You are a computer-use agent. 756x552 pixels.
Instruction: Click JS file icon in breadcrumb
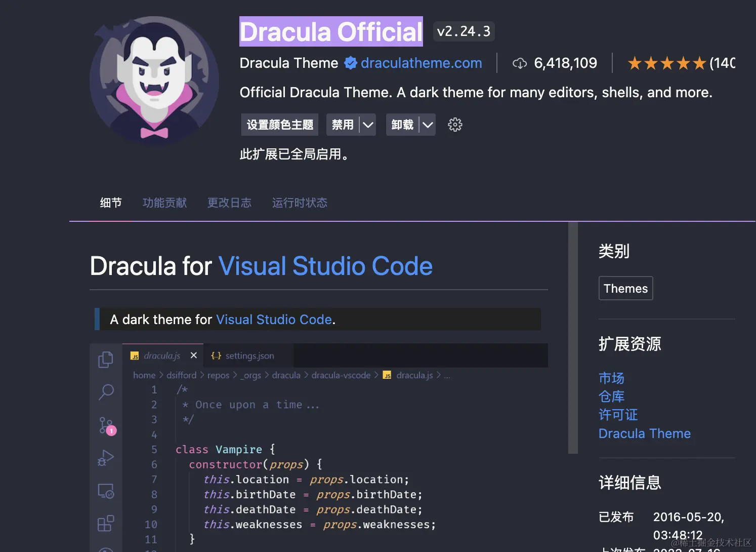pos(387,375)
